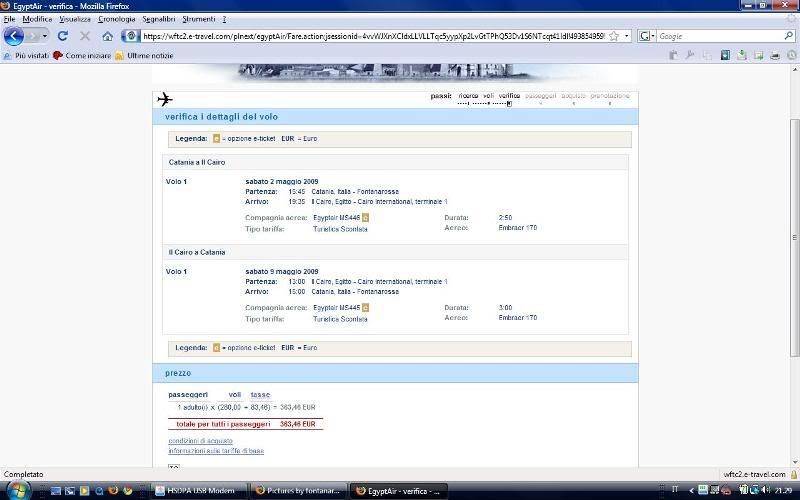Screen dimensions: 800x500
Task: Open the Visualizza menu
Action: (x=74, y=19)
